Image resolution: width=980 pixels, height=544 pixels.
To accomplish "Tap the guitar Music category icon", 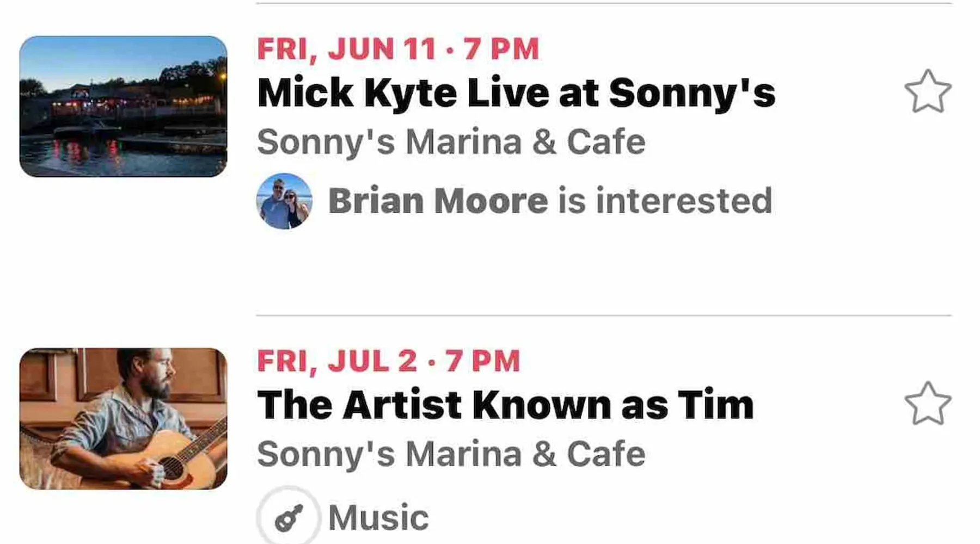I will [289, 517].
